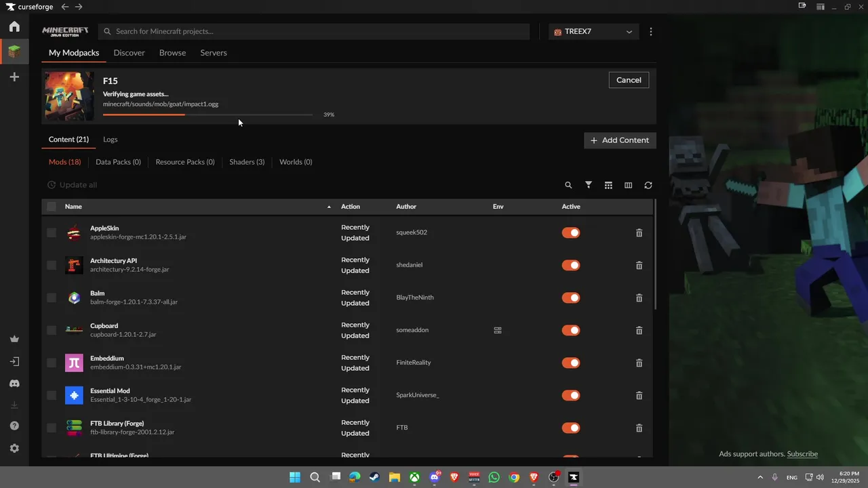
Task: Open Windows Start menu
Action: tap(295, 477)
